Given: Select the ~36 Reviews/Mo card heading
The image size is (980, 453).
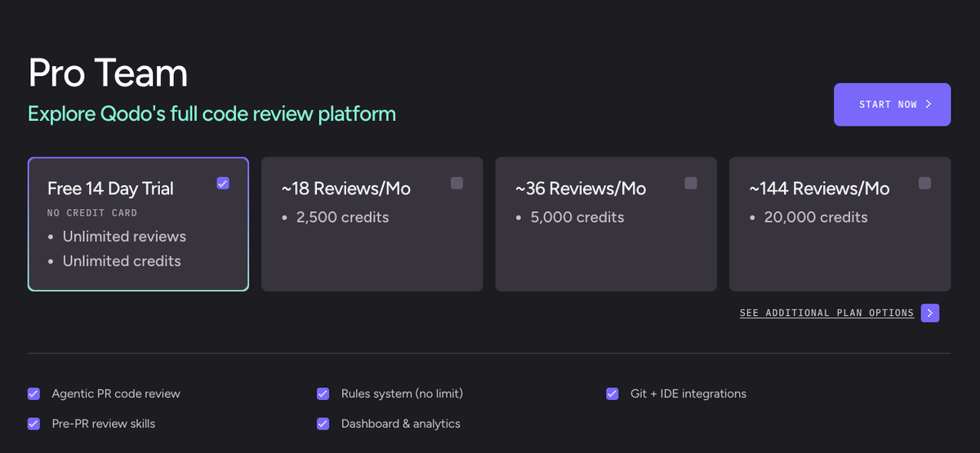Looking at the screenshot, I should coord(580,189).
